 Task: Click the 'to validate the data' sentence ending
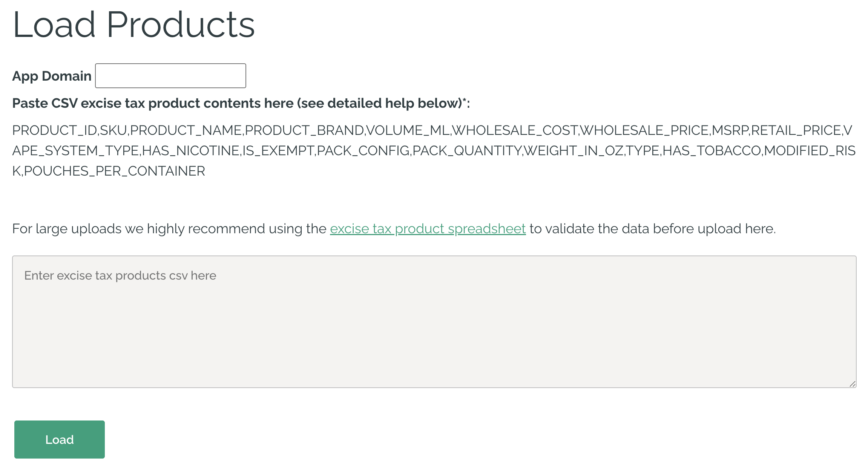coord(652,229)
